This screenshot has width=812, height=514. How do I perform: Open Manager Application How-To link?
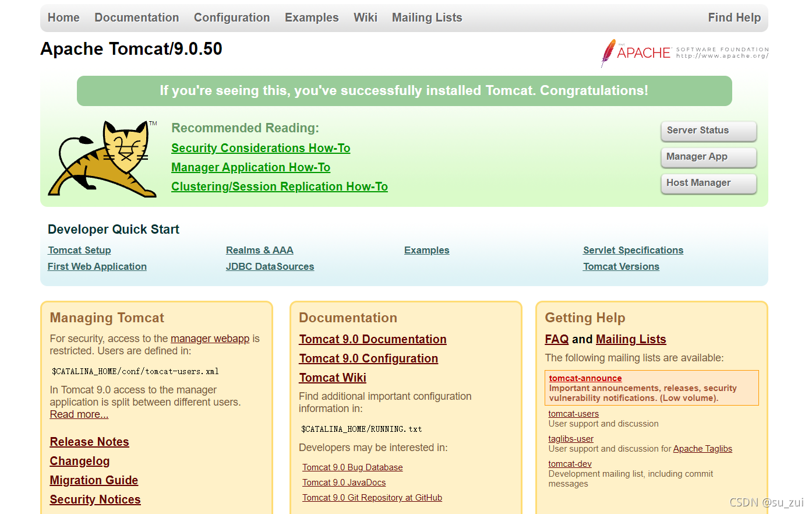(251, 167)
